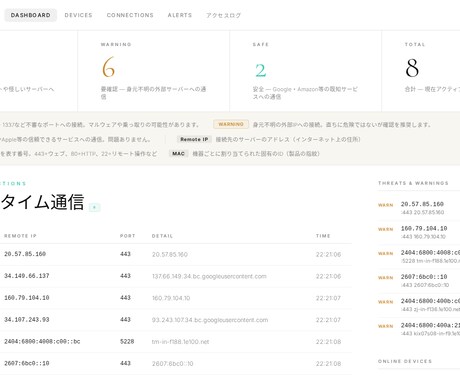Click the MAC legend badge
Viewport: 460px width, 380px height.
pyautogui.click(x=178, y=154)
